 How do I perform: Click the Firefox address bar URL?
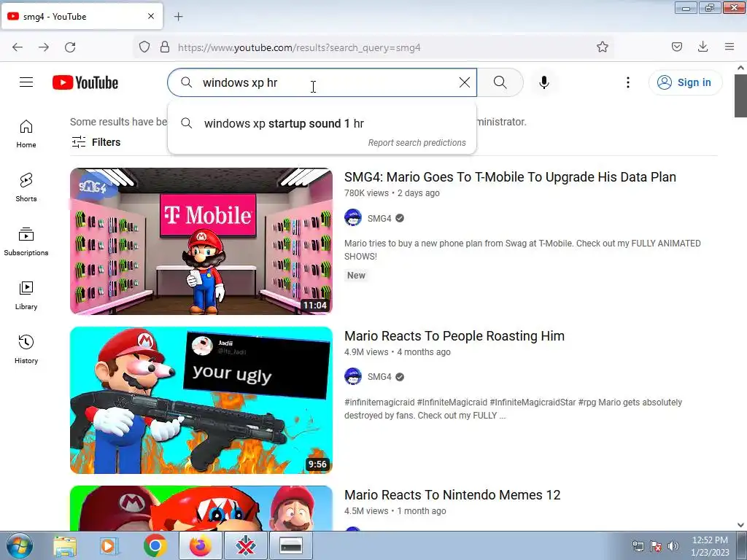coord(298,47)
